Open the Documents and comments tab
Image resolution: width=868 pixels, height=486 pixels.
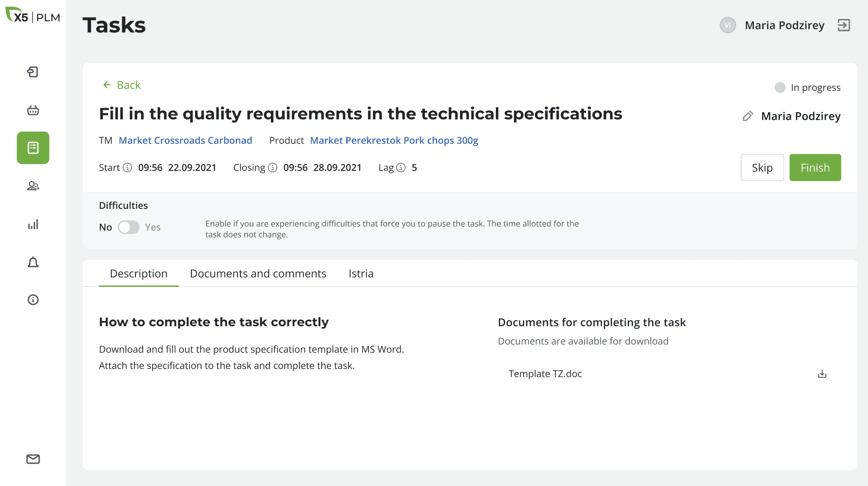point(258,273)
